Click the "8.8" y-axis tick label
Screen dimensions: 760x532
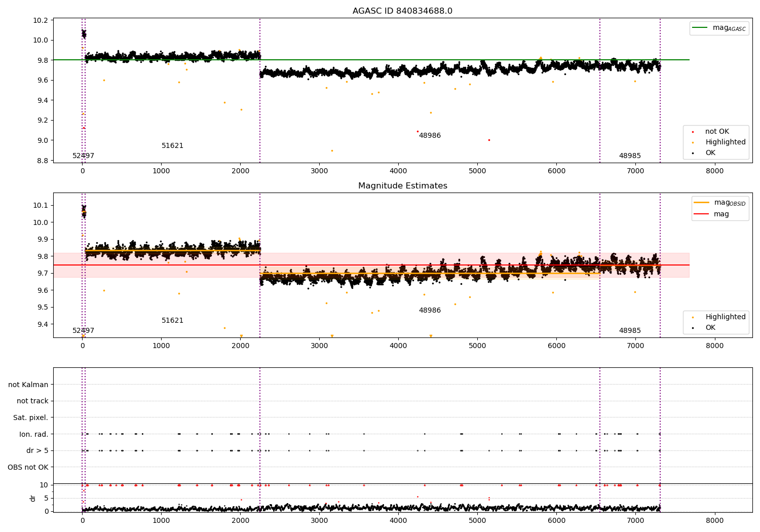tap(43, 161)
